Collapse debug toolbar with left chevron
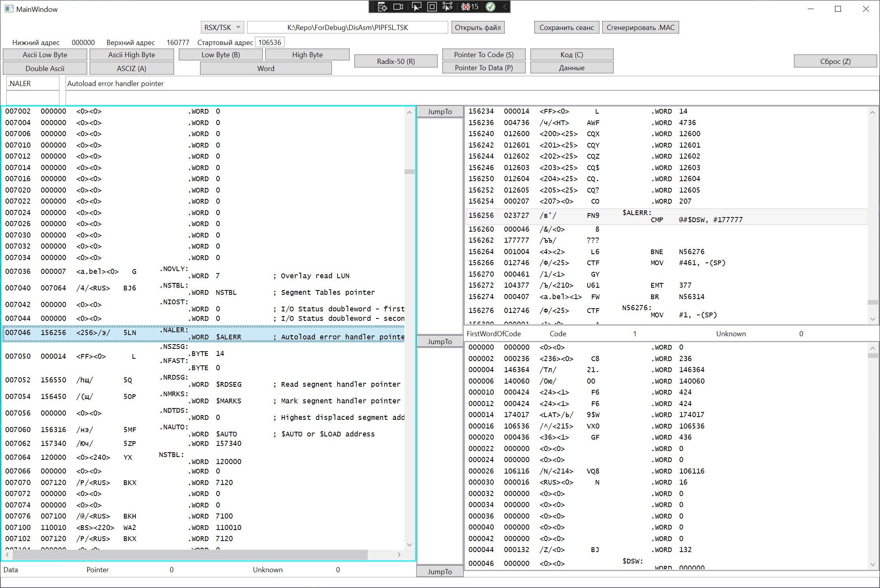The width and height of the screenshot is (880, 588). click(504, 7)
